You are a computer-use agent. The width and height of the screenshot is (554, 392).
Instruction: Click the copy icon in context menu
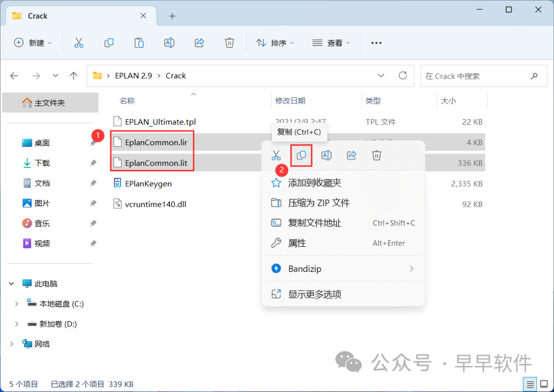(301, 155)
